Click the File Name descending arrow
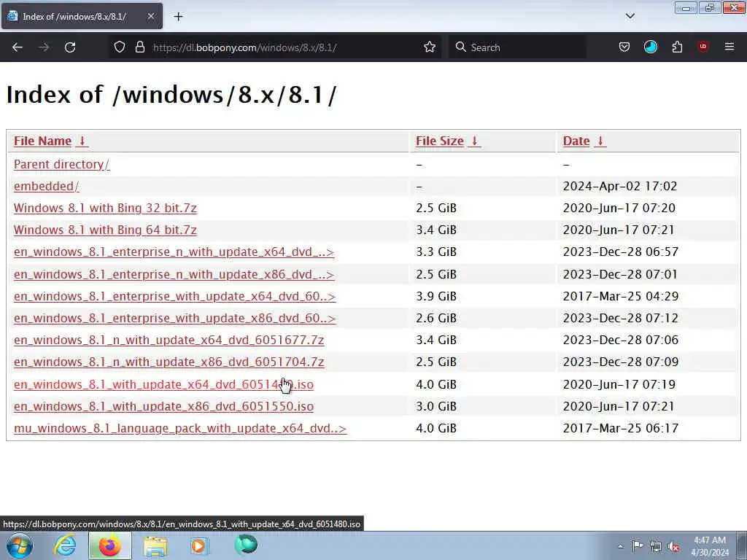 [x=82, y=141]
